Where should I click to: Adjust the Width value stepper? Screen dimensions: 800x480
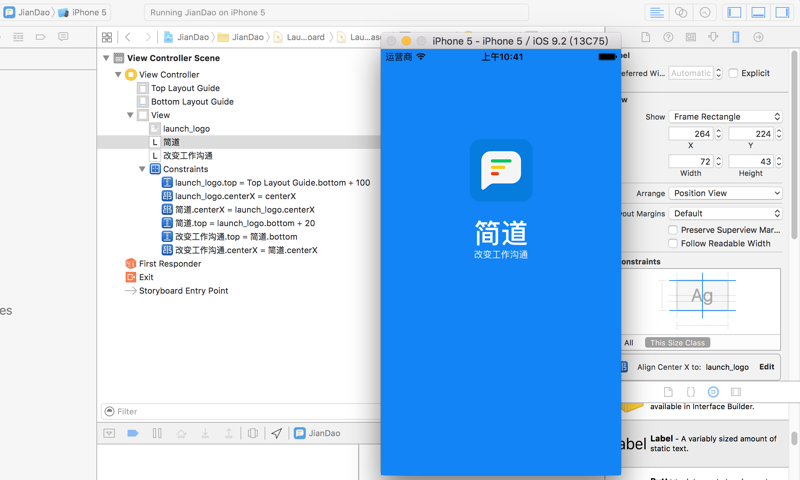[718, 161]
